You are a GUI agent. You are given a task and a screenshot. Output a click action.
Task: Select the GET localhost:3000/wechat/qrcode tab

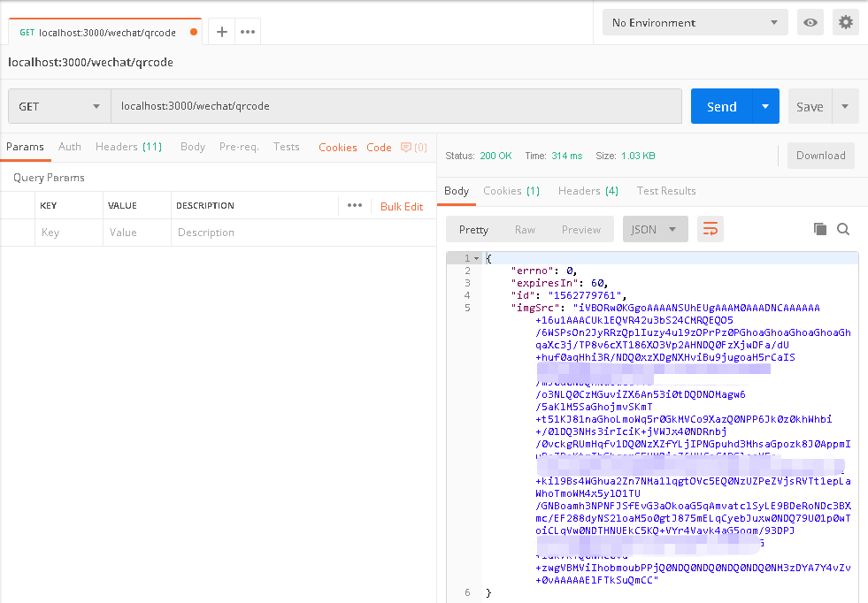click(x=105, y=32)
